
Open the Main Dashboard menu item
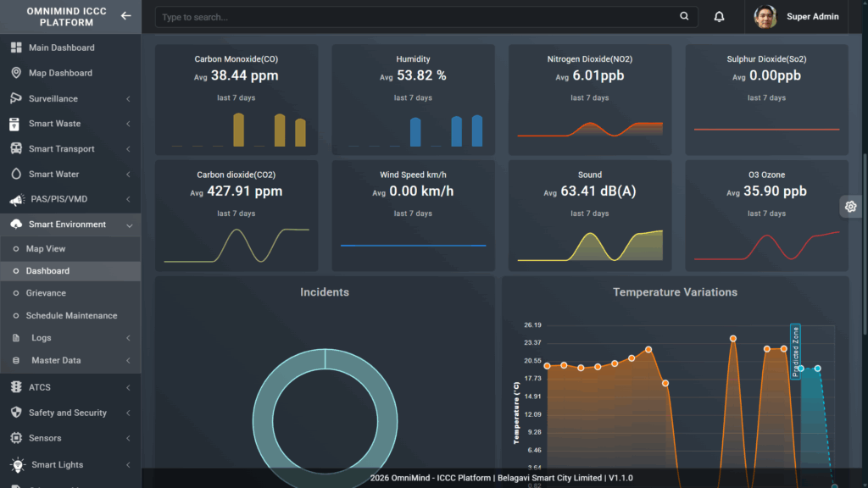[61, 48]
